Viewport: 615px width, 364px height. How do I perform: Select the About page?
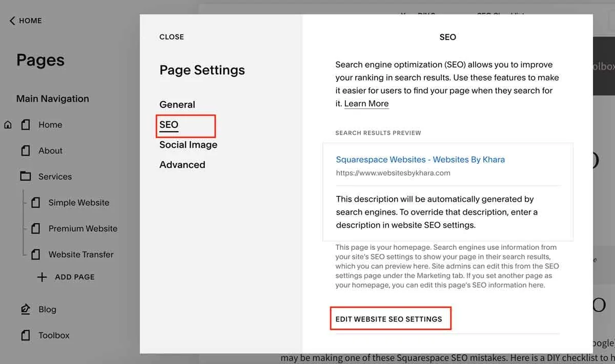tap(50, 151)
